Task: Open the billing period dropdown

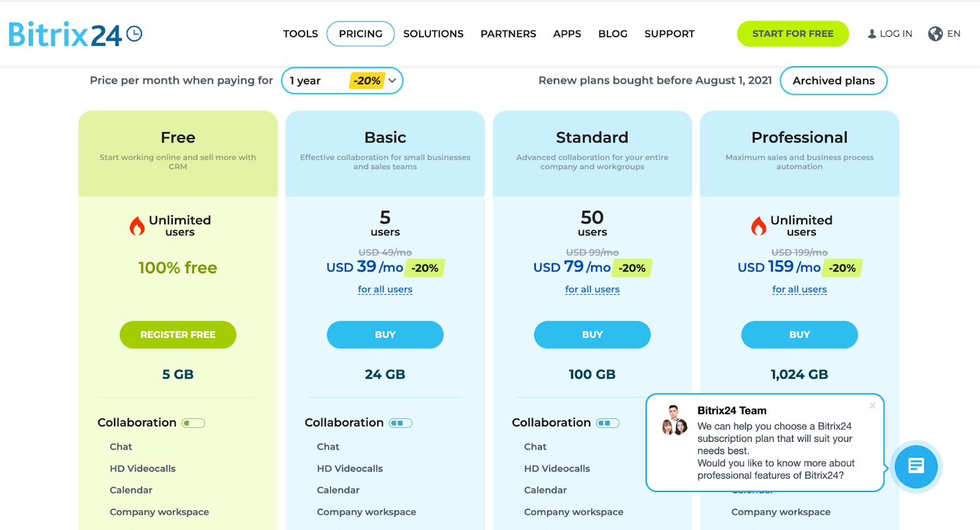Action: point(342,81)
